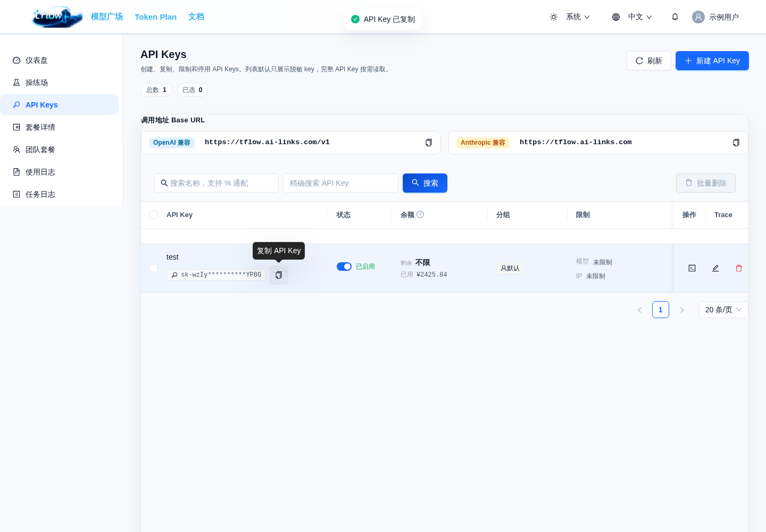
Task: Click the 余额 column header
Action: (407, 215)
